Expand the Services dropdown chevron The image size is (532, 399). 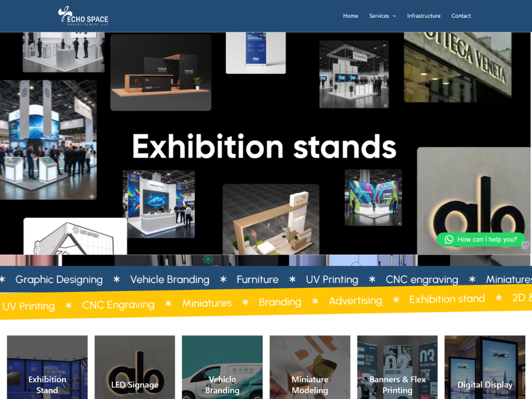click(394, 16)
